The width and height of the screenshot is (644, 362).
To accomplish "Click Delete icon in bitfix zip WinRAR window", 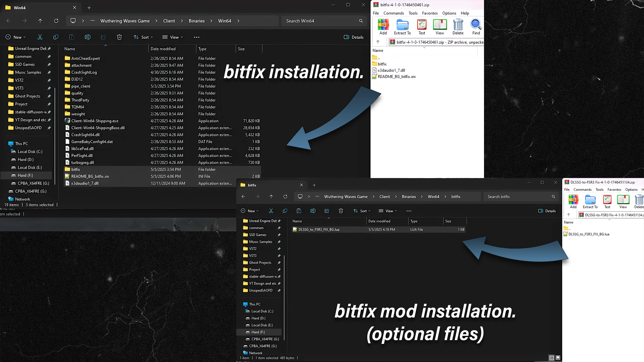I will (x=458, y=27).
